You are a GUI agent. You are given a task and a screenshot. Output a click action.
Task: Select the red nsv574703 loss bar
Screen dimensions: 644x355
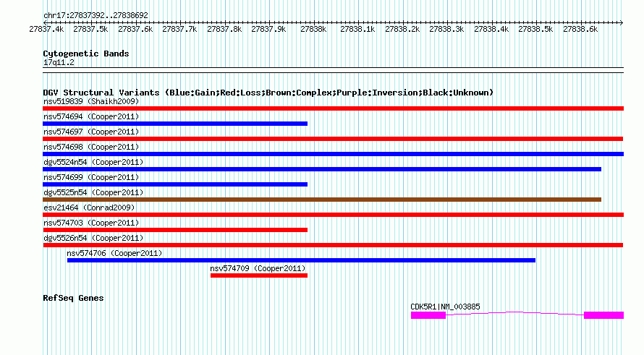coord(175,230)
